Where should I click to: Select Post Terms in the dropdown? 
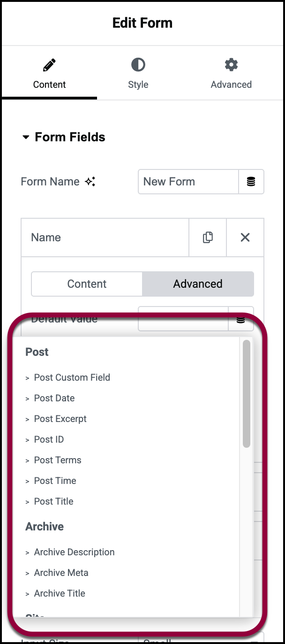(x=58, y=460)
